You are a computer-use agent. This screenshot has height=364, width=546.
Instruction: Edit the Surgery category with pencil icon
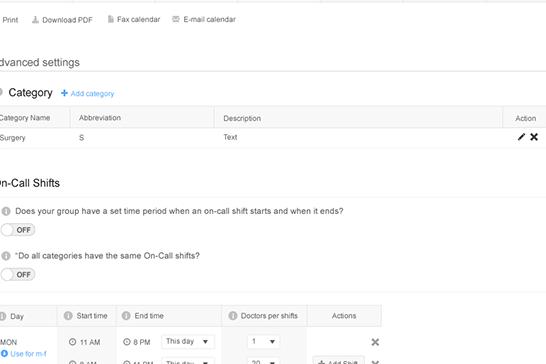[521, 137]
